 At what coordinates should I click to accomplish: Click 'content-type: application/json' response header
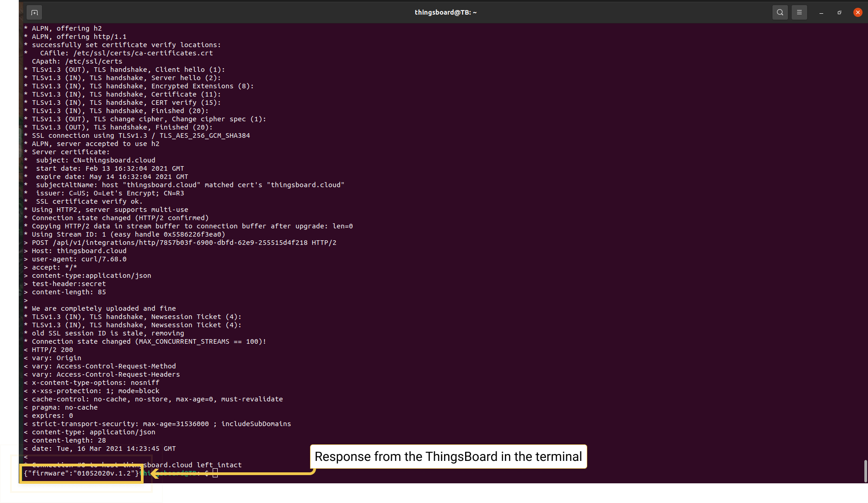(90, 432)
